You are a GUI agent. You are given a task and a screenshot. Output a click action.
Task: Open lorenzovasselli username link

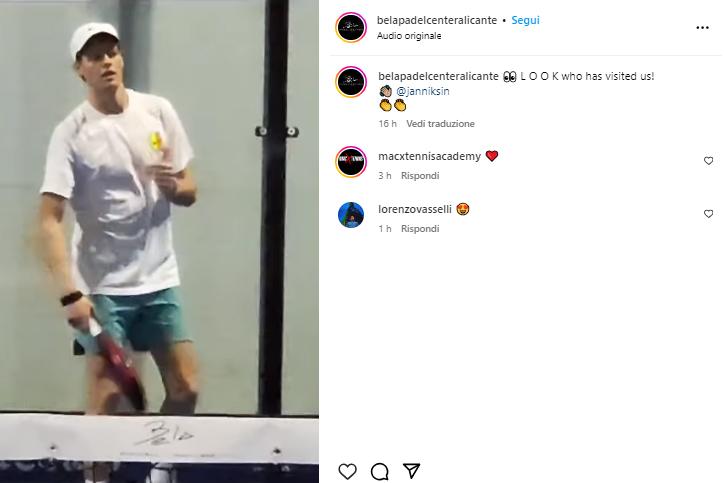(x=415, y=210)
